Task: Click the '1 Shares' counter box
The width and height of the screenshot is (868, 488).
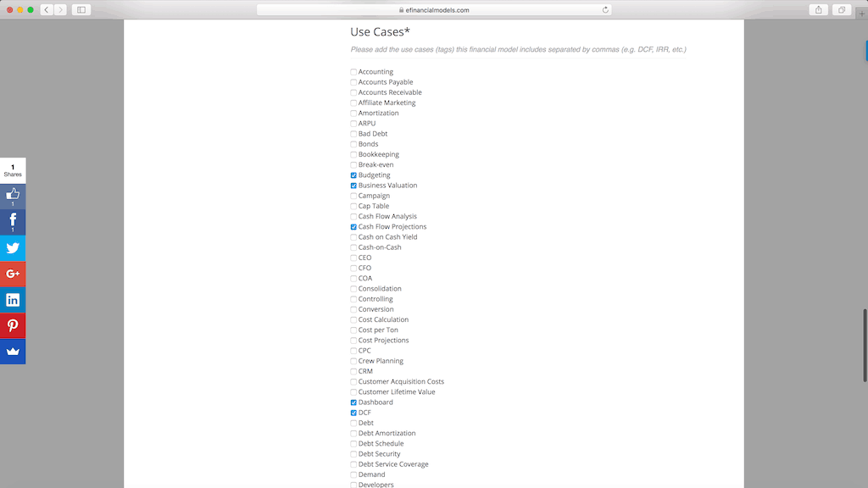Action: [x=13, y=170]
